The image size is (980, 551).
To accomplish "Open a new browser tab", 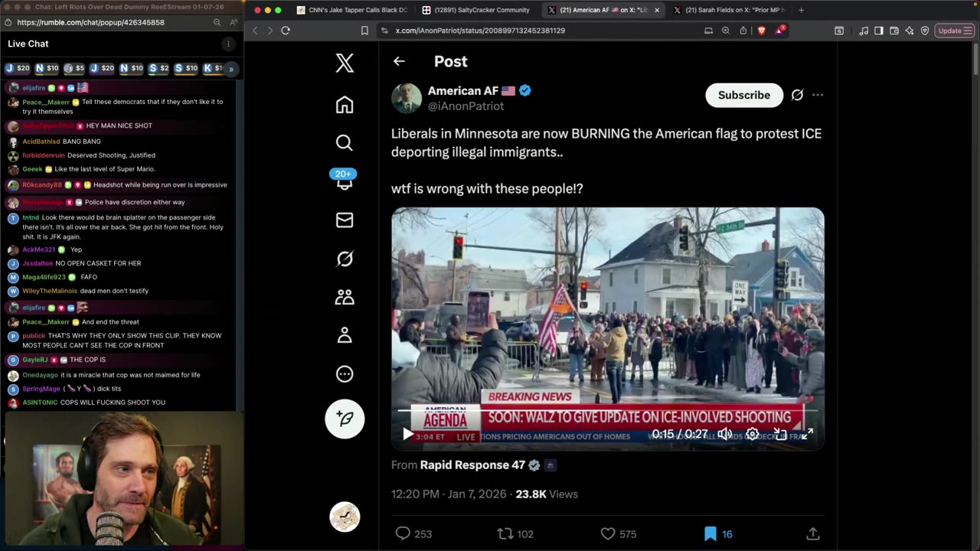I will click(x=801, y=10).
